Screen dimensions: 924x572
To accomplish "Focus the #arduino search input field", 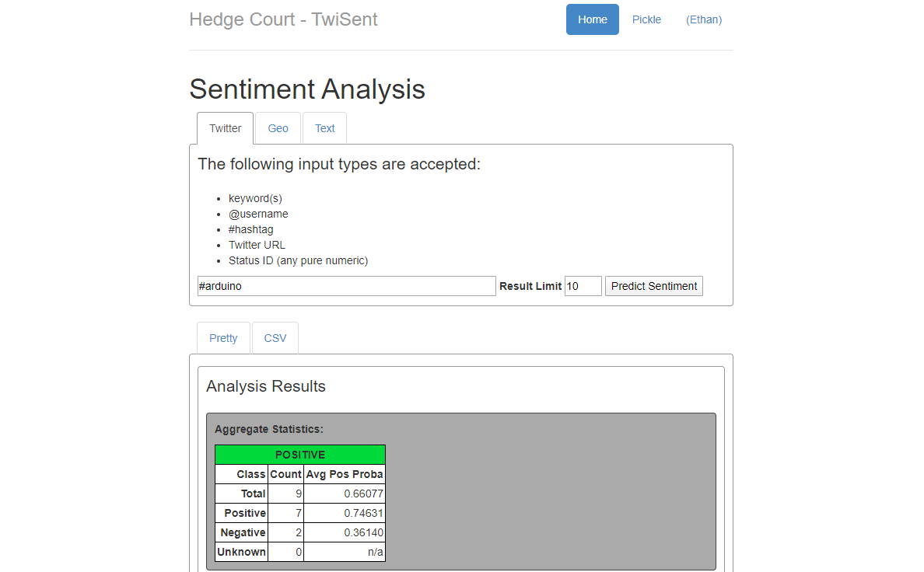I will [x=347, y=286].
